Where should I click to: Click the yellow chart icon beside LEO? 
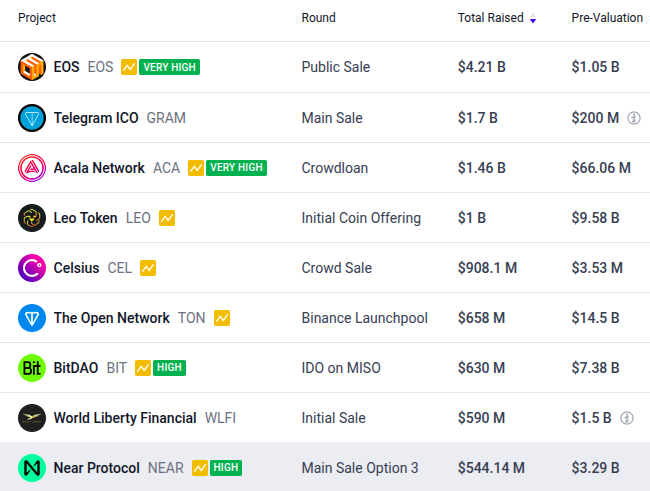[167, 218]
